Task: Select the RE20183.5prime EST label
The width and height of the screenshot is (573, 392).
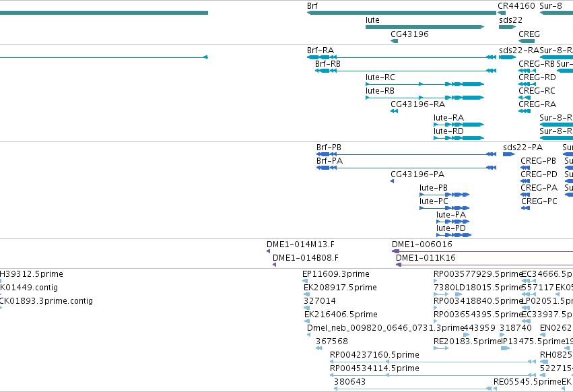Action: pos(467,341)
